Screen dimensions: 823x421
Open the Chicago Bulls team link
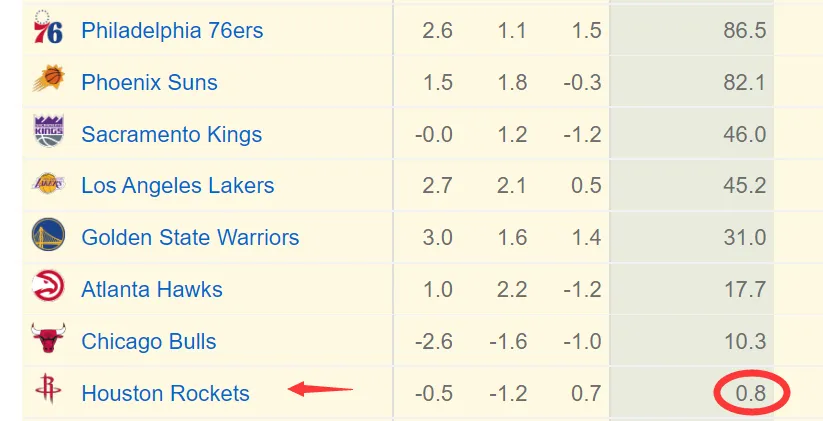pyautogui.click(x=149, y=341)
